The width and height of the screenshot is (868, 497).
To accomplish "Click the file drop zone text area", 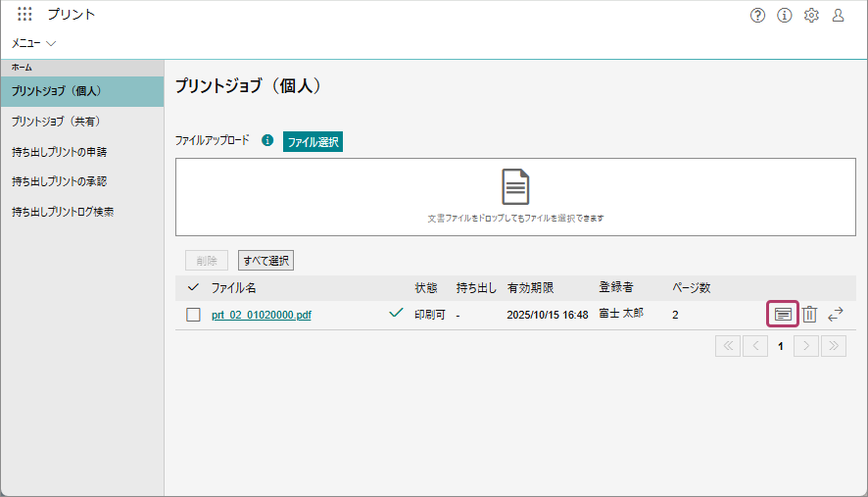I will pyautogui.click(x=515, y=219).
